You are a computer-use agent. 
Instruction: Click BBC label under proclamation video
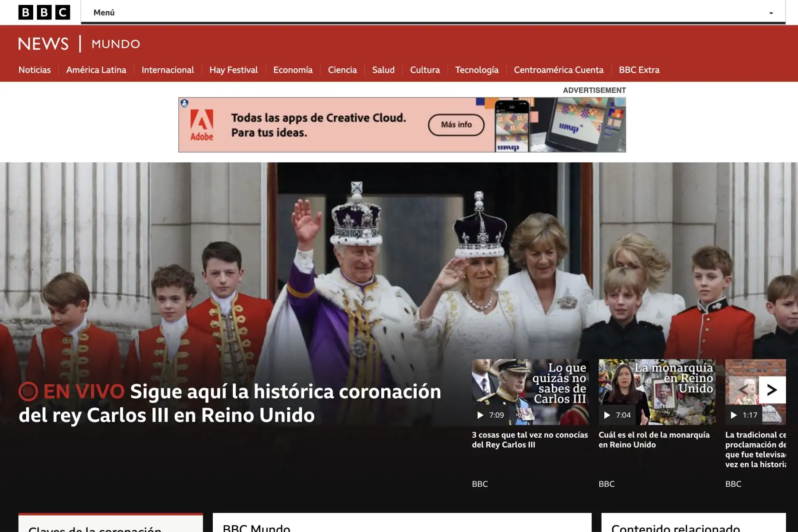tap(733, 484)
